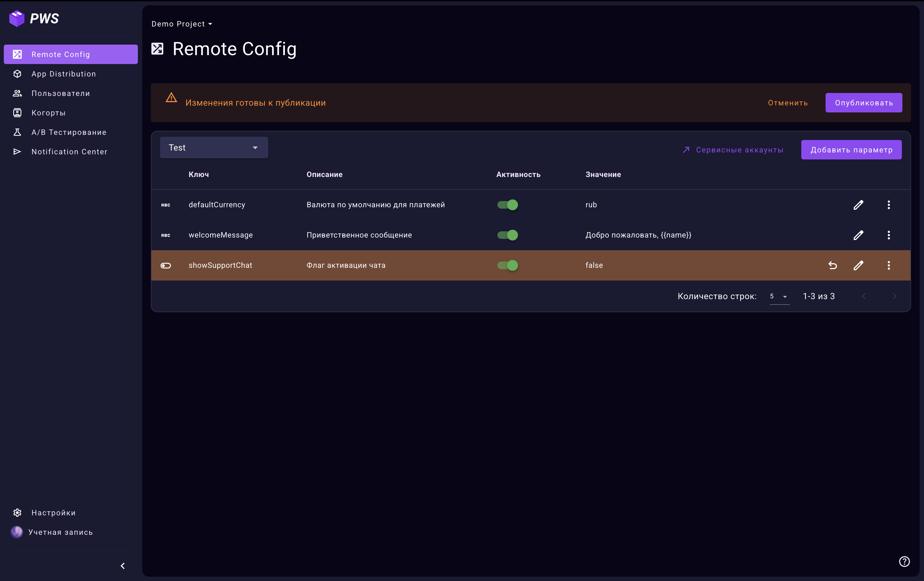Click Отменить to discard changes

click(x=788, y=103)
